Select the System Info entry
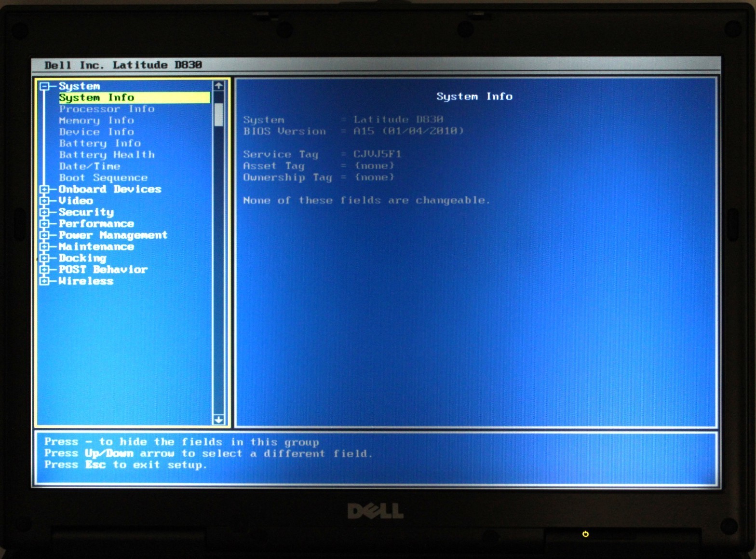756x559 pixels. tap(135, 97)
